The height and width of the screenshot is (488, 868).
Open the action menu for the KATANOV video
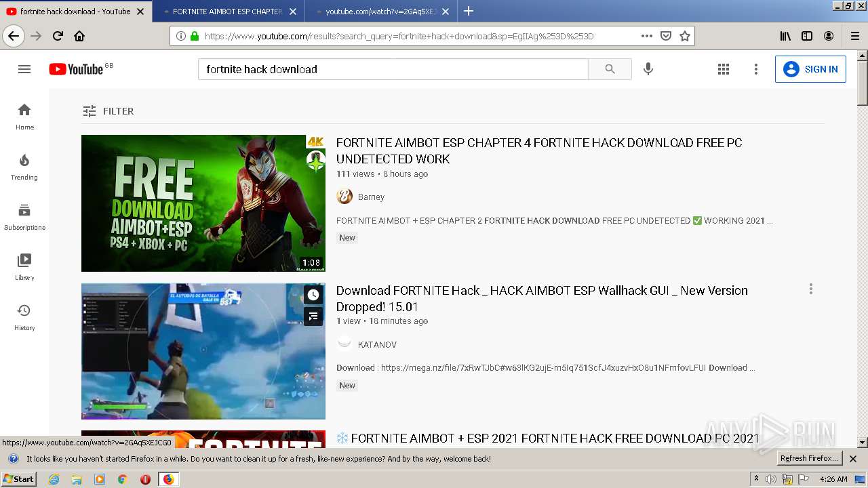810,289
